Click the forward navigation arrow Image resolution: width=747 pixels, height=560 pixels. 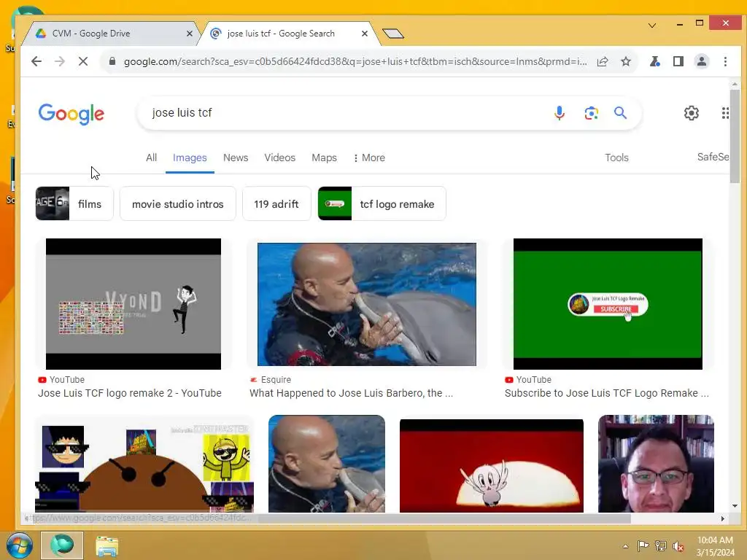coord(60,61)
